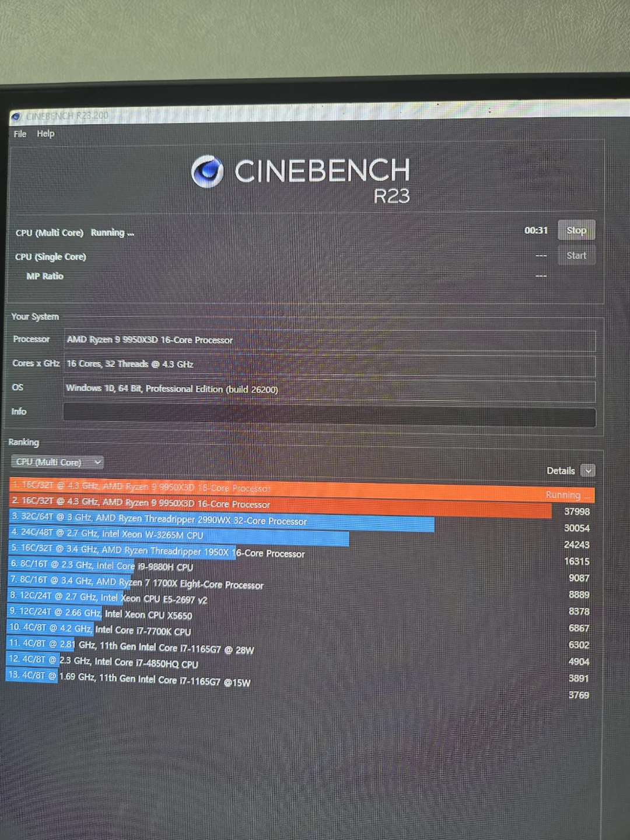This screenshot has width=630, height=840.
Task: Select the Threadripper 2990WX ranking bar
Action: 222,520
